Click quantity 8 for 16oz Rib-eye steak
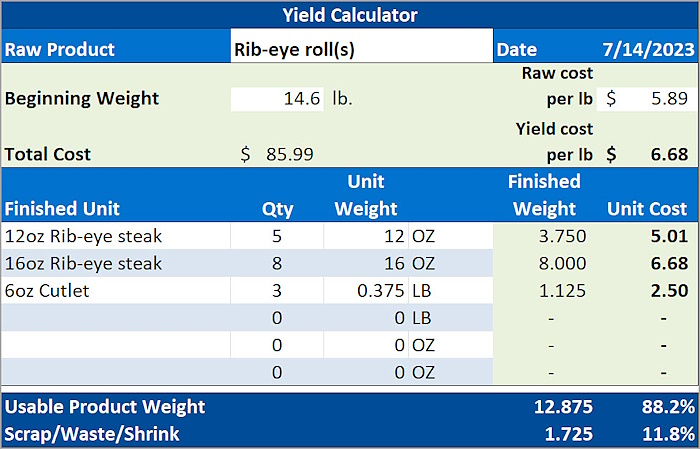 coord(277,263)
